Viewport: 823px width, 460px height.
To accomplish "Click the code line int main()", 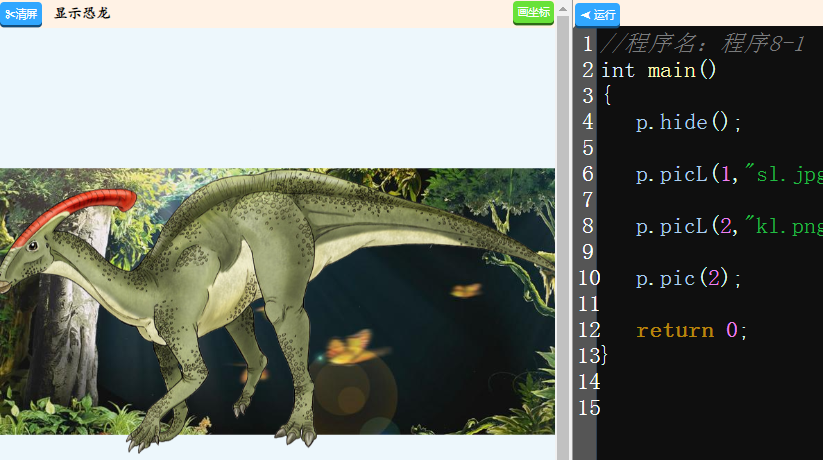I will click(x=658, y=70).
